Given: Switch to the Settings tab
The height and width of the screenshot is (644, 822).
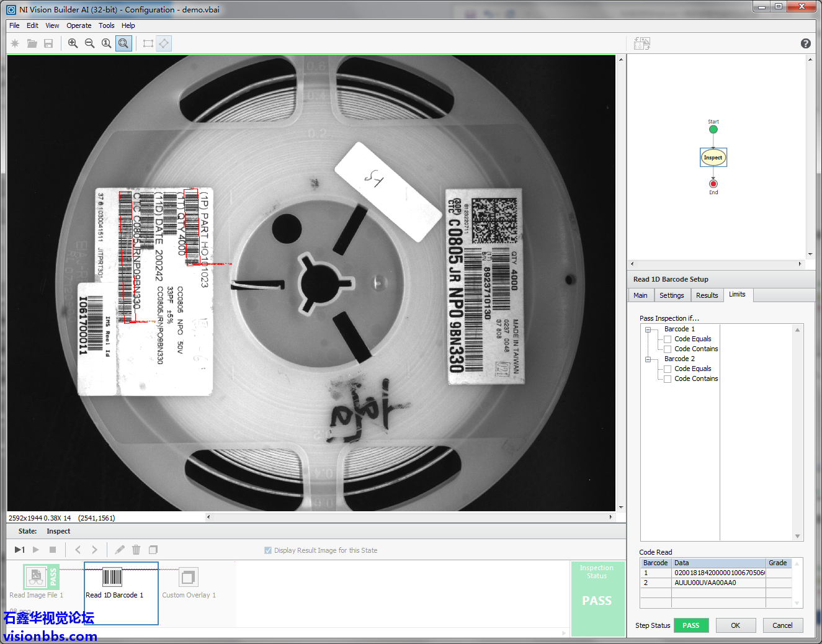Looking at the screenshot, I should tap(671, 295).
